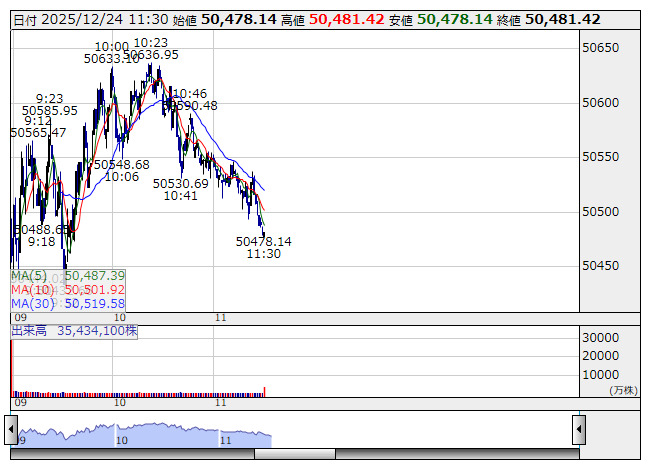The width and height of the screenshot is (653, 470).
Task: Click the 50488.65 9:18 low annotation
Action: (x=41, y=236)
